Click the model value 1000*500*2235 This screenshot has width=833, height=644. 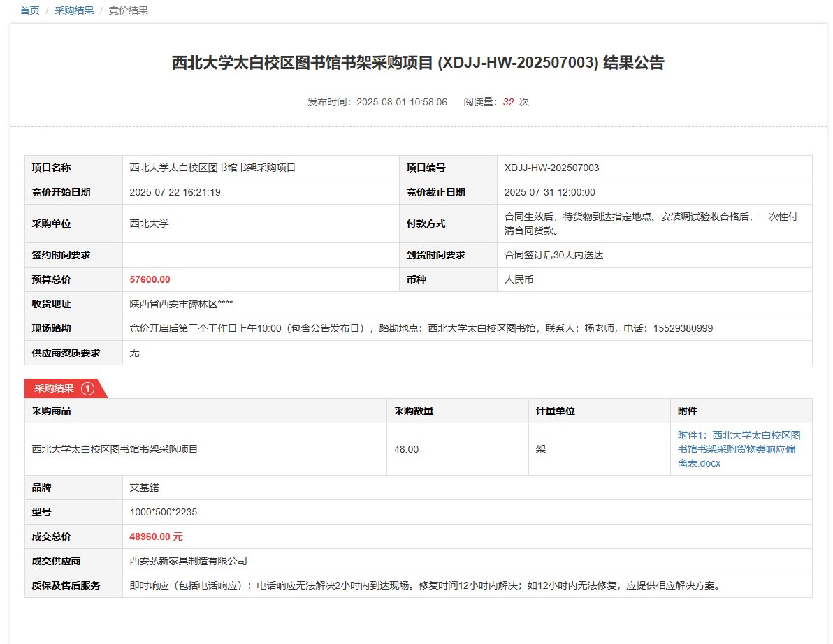tap(163, 512)
